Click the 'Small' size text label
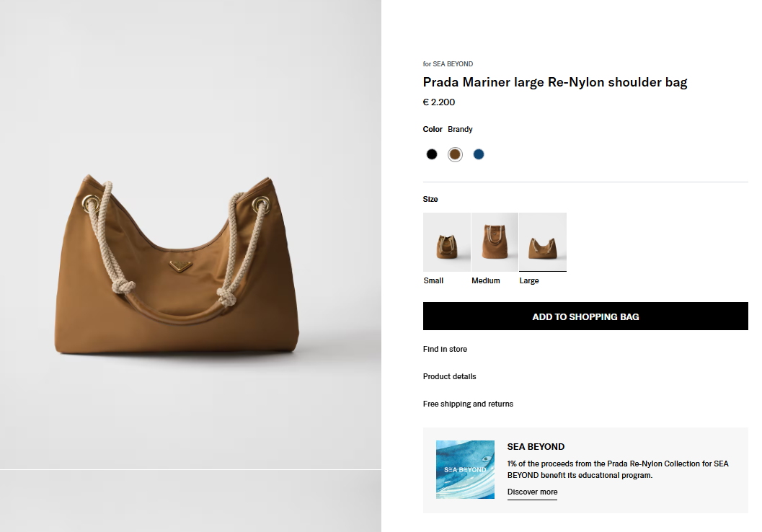762x532 pixels. click(434, 280)
